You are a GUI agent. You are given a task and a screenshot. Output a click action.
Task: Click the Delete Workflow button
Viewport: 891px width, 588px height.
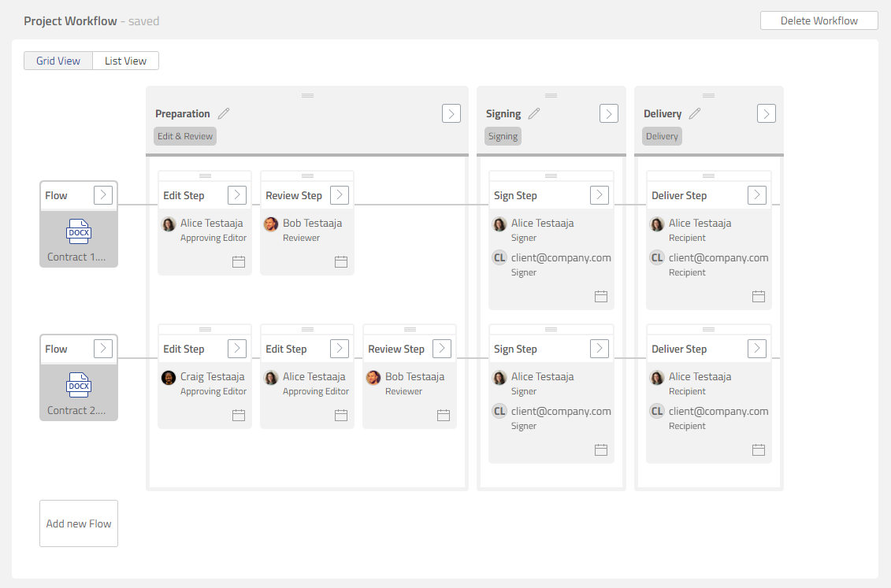(819, 20)
